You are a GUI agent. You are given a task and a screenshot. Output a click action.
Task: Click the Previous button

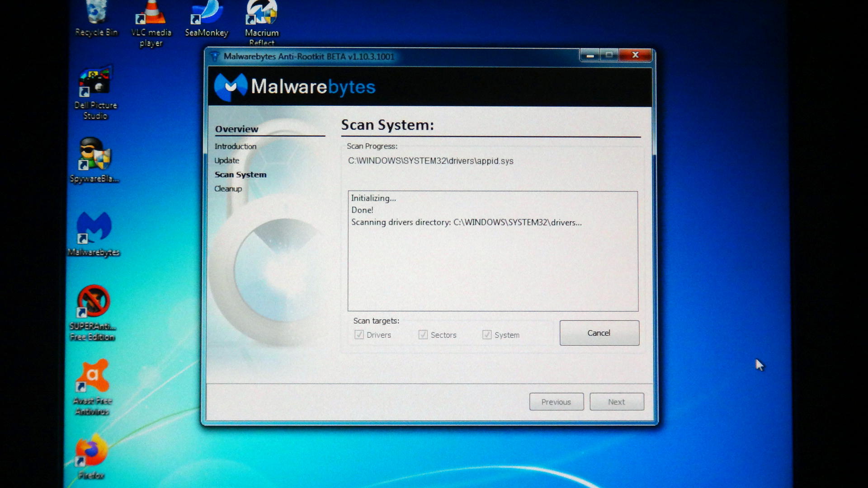point(557,402)
